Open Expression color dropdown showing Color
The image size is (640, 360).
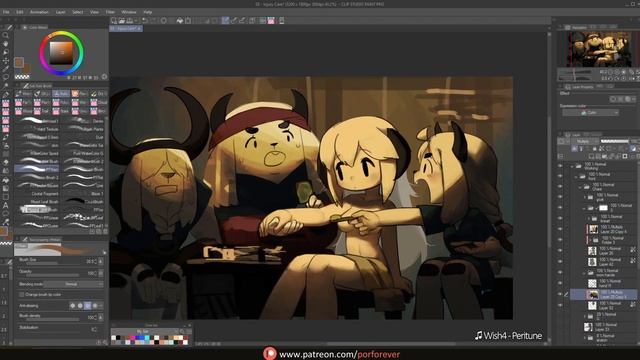point(590,112)
